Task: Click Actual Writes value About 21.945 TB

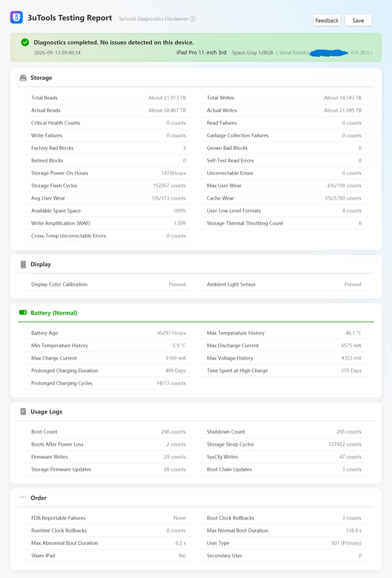Action: pyautogui.click(x=342, y=110)
